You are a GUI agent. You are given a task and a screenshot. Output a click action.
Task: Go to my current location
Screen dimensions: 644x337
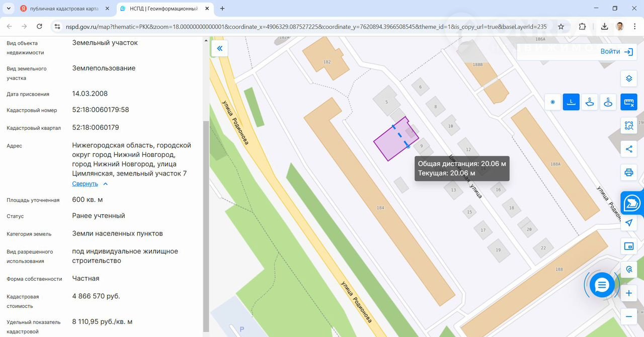[x=628, y=223]
